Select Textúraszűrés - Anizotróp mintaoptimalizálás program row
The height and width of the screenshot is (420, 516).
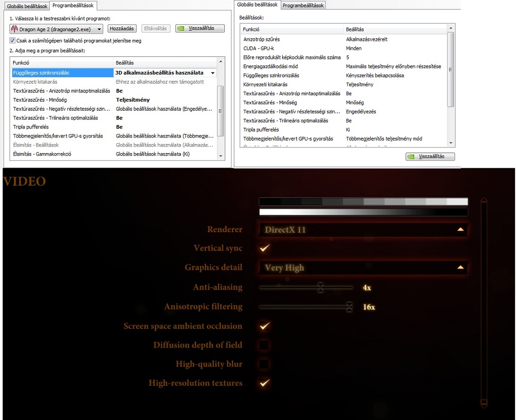pyautogui.click(x=114, y=91)
